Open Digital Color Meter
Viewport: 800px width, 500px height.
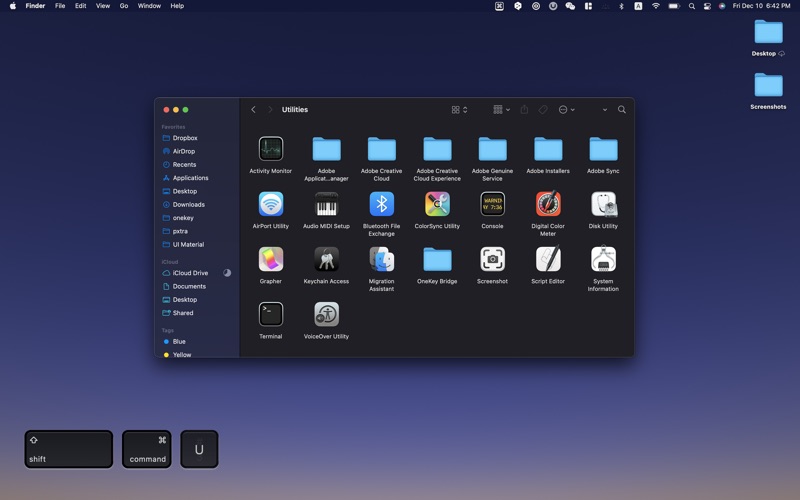point(548,204)
